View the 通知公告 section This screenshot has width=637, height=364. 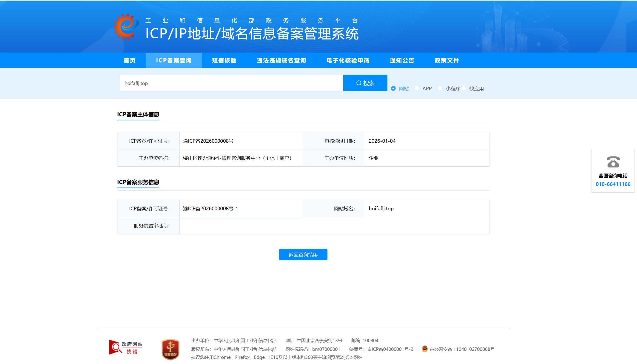[402, 60]
